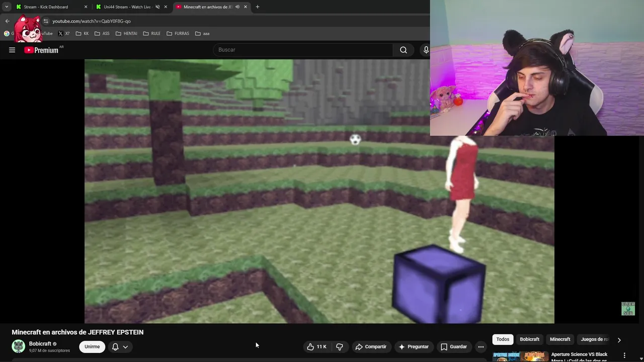Click the youtube.com address bar URL

(x=92, y=21)
